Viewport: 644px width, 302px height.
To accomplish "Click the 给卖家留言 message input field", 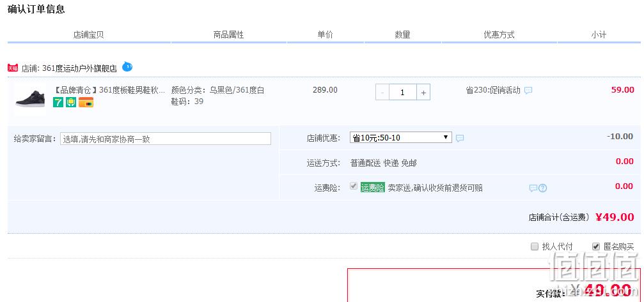I will 166,139.
